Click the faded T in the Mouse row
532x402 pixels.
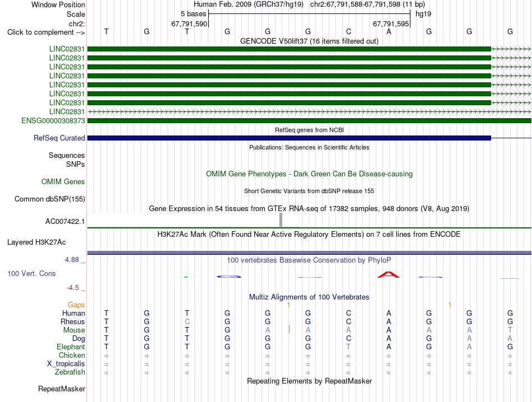[510, 330]
